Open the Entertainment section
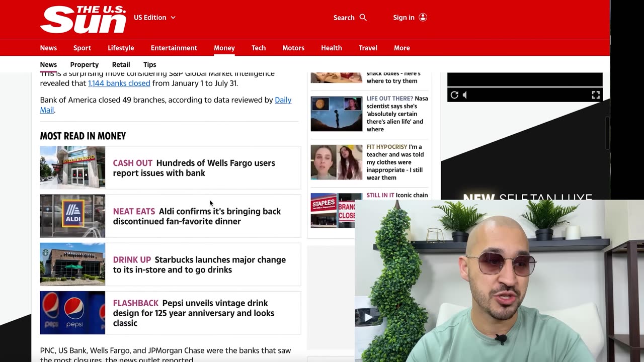Viewport: 644px width, 362px height. [x=174, y=48]
